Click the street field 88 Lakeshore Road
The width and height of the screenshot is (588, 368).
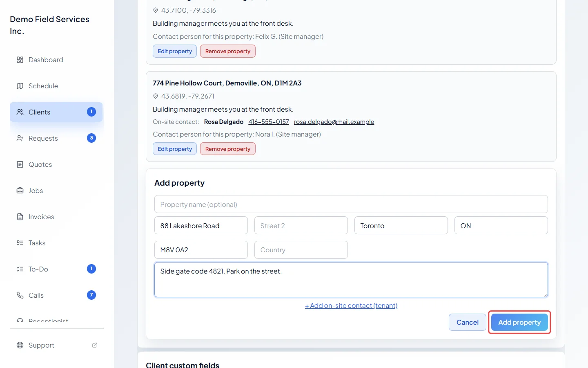tap(201, 225)
